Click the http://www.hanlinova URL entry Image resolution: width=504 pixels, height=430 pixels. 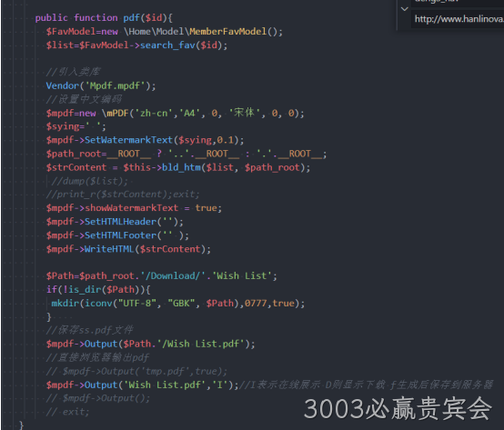(459, 19)
